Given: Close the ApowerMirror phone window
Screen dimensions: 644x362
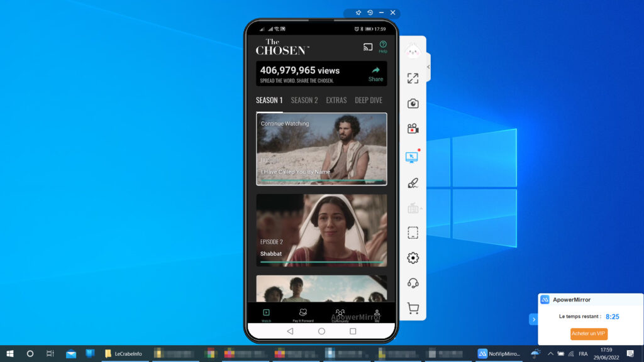Looking at the screenshot, I should (x=393, y=13).
